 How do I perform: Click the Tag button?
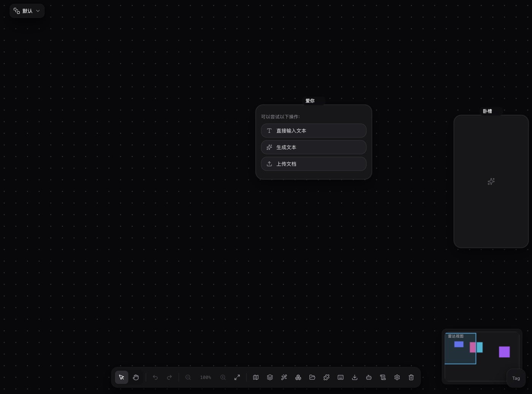[x=516, y=378]
